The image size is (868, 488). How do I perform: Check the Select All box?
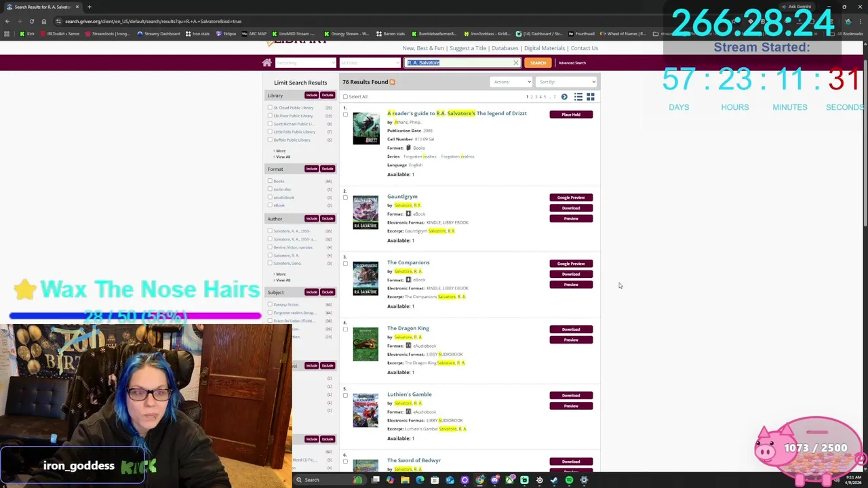pyautogui.click(x=345, y=96)
